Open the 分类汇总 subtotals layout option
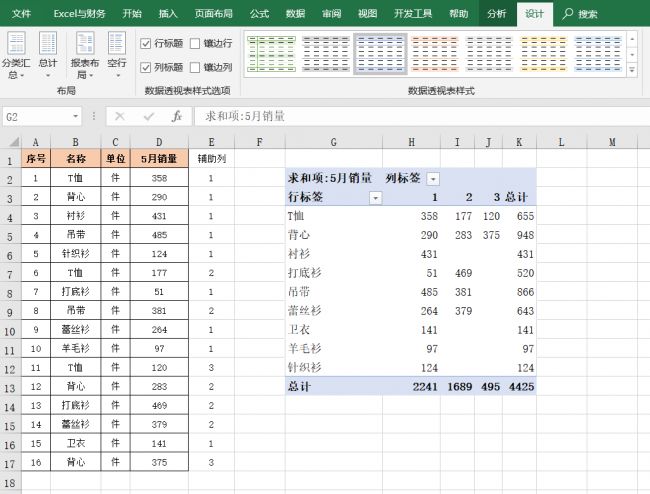 click(x=16, y=56)
